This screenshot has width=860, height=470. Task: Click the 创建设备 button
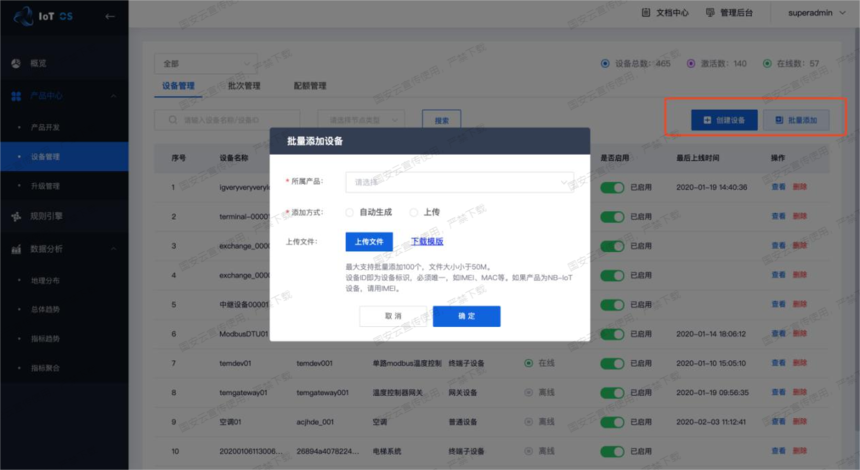[x=724, y=120]
